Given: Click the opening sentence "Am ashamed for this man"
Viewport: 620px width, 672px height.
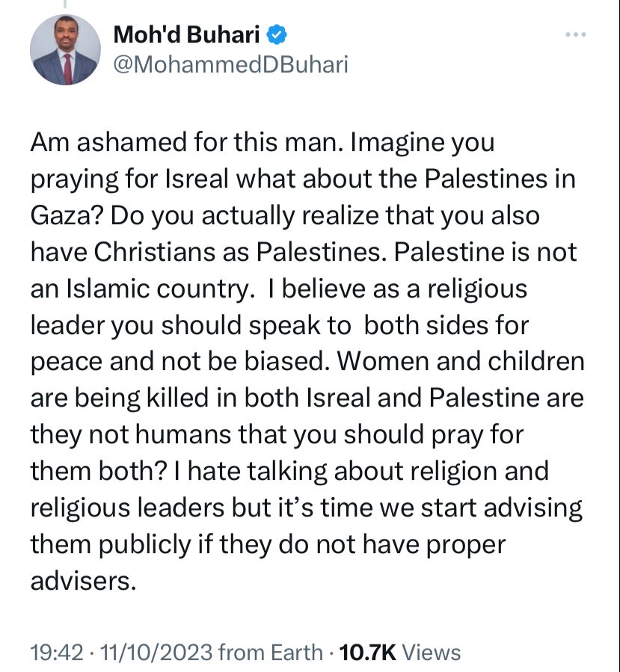Looking at the screenshot, I should click(x=185, y=142).
